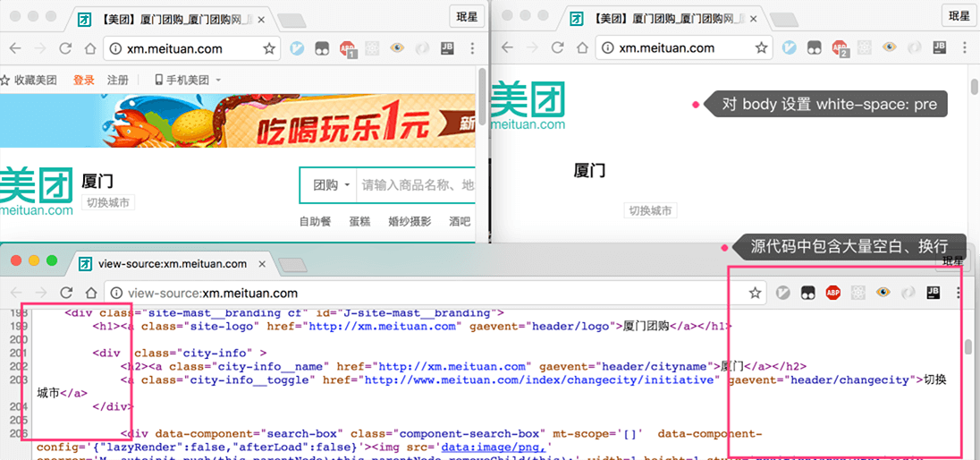Click eye extension icon in view-source window
Viewport: 980px width, 460px height.
click(883, 293)
